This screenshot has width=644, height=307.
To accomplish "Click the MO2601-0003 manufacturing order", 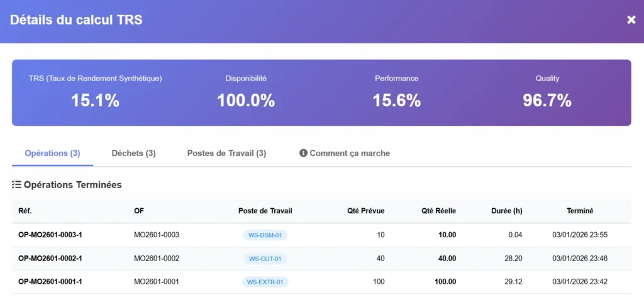I will [157, 235].
